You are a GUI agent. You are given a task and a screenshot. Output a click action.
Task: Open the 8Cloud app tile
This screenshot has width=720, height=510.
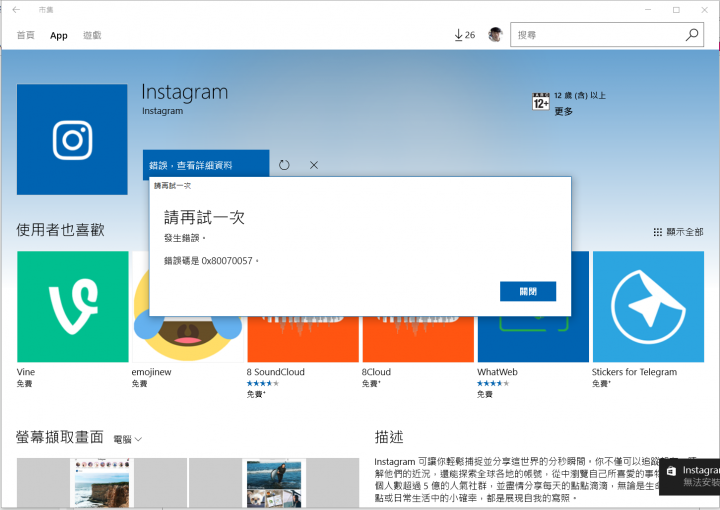tap(418, 339)
